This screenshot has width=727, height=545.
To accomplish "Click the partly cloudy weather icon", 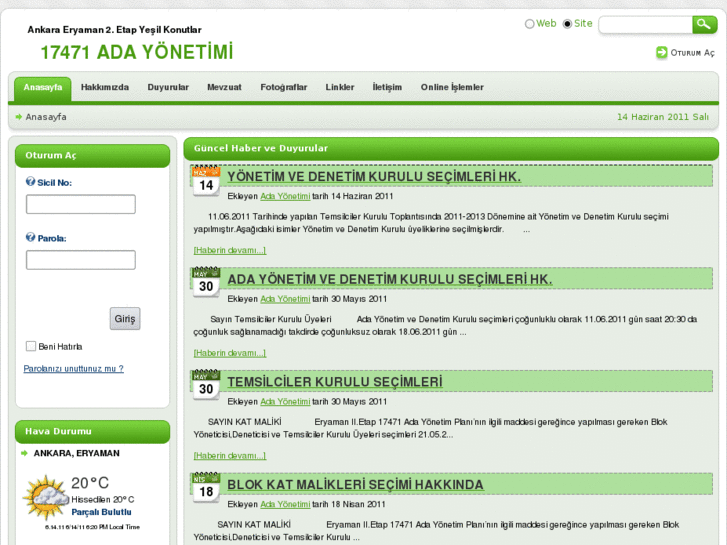I will click(45, 497).
